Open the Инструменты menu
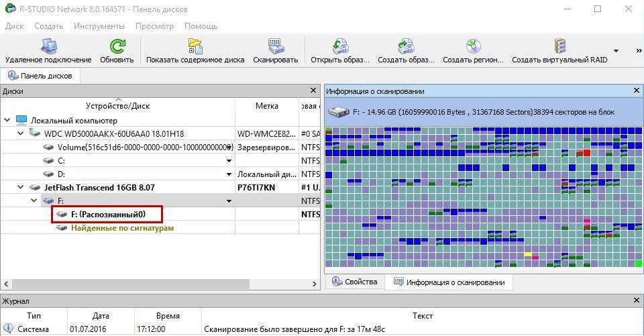 point(99,26)
